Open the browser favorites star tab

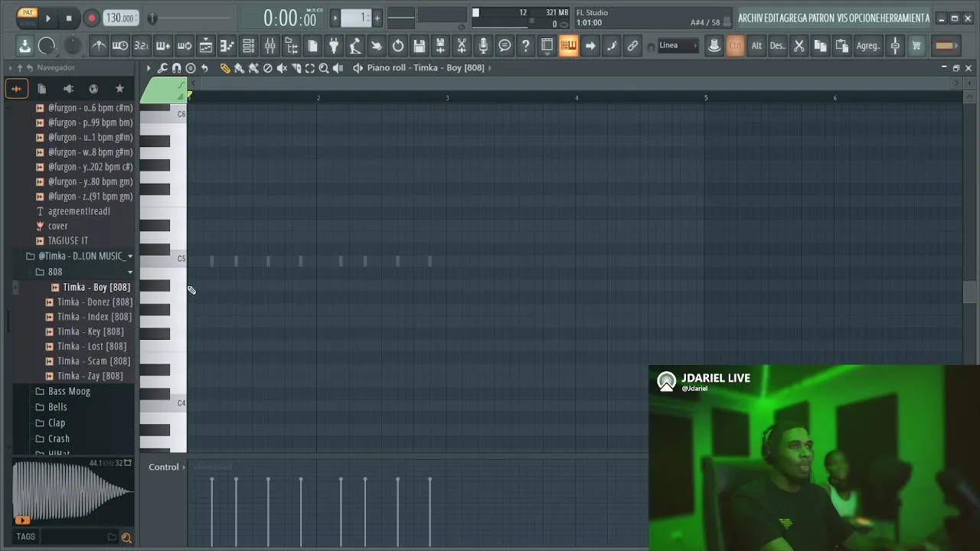pyautogui.click(x=119, y=89)
